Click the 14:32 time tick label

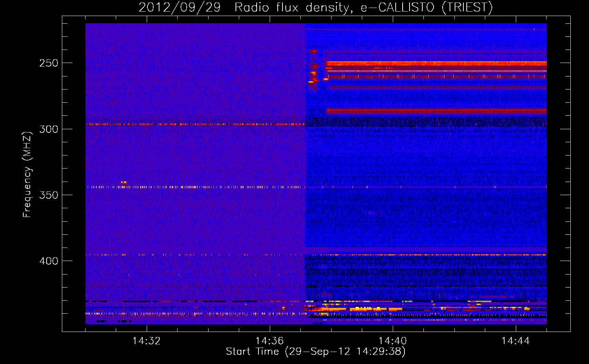(146, 341)
